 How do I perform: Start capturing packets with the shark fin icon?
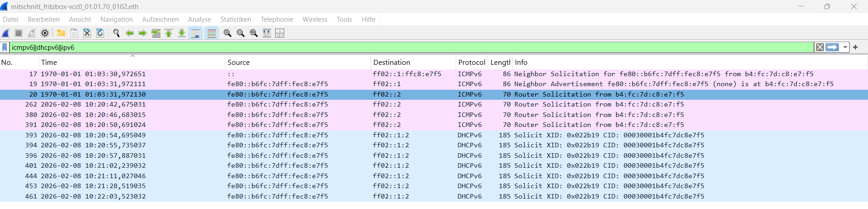click(x=6, y=33)
